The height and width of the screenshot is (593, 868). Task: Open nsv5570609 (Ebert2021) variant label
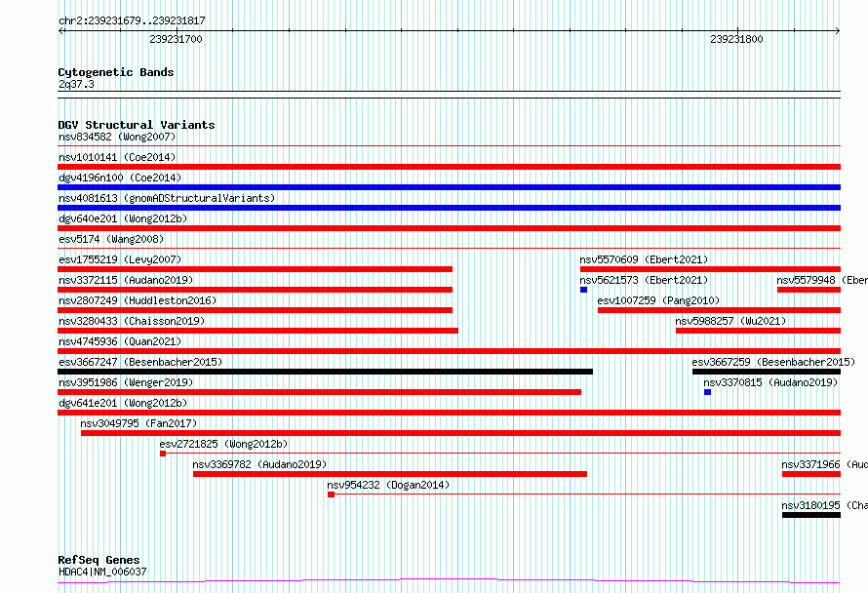coord(644,259)
